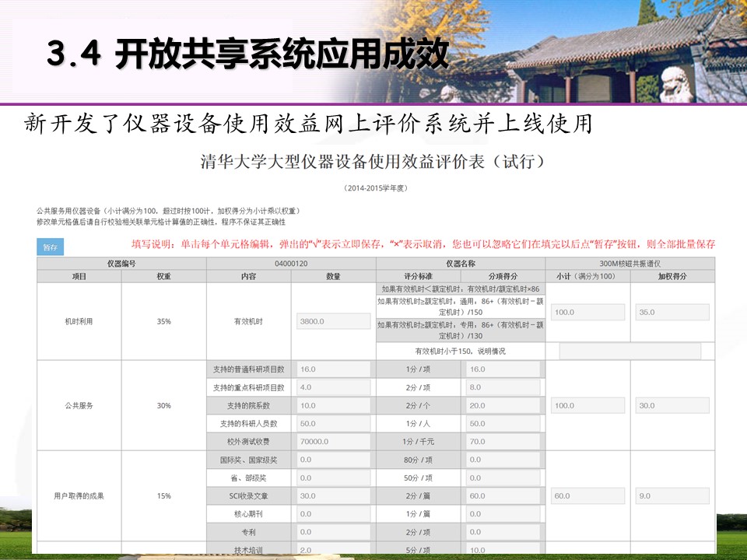Click the 有效机时小于150，说明情况 label
Screen dimensions: 747x560
(461, 352)
